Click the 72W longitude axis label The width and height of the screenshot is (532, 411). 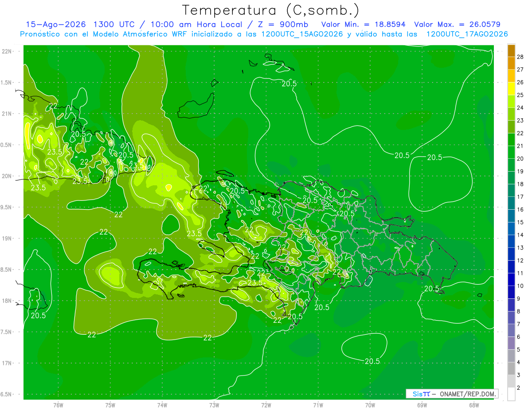click(266, 405)
